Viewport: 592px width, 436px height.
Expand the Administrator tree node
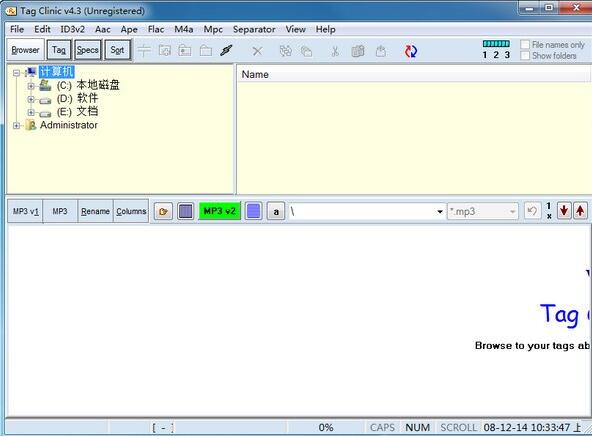16,125
